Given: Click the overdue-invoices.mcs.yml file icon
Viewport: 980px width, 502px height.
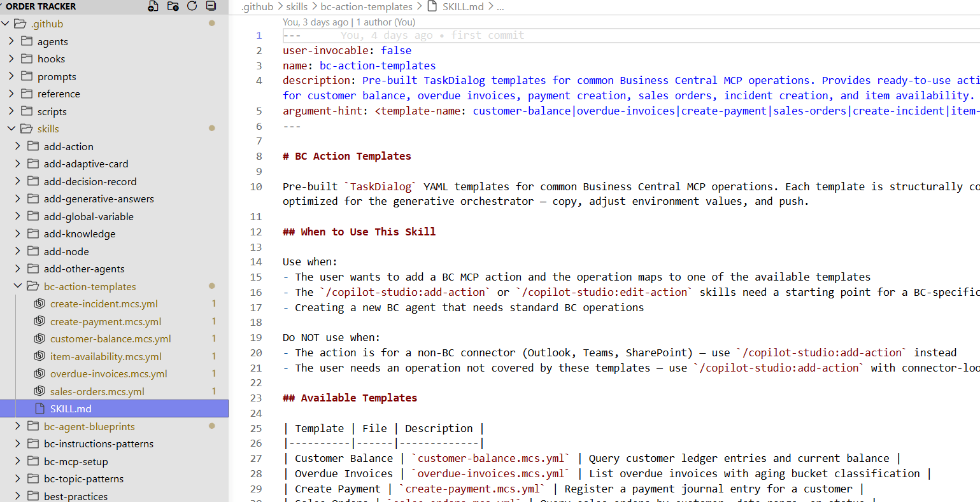Looking at the screenshot, I should (x=39, y=374).
